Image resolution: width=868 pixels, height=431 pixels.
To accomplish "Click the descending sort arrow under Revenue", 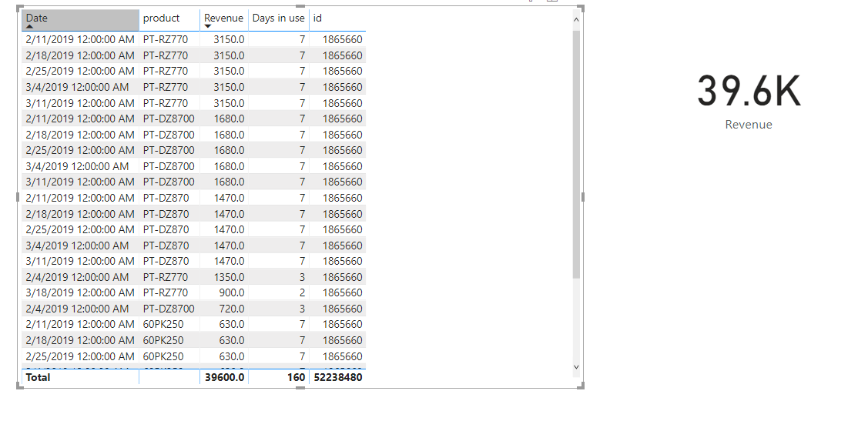I will coord(208,27).
